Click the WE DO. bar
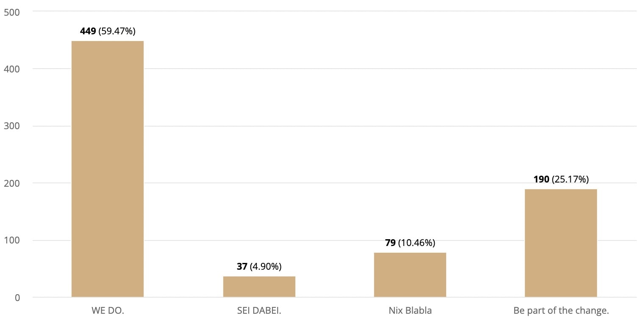The width and height of the screenshot is (644, 326). tap(108, 169)
